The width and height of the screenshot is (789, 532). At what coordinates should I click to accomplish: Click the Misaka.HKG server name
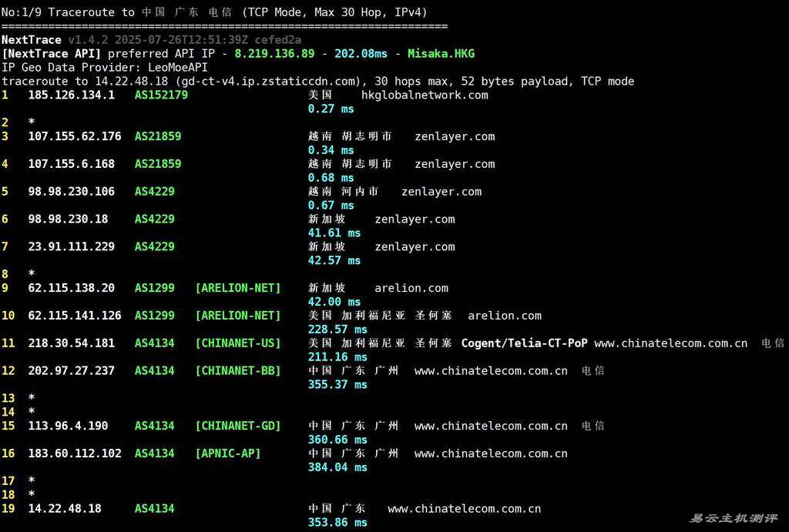(x=442, y=54)
